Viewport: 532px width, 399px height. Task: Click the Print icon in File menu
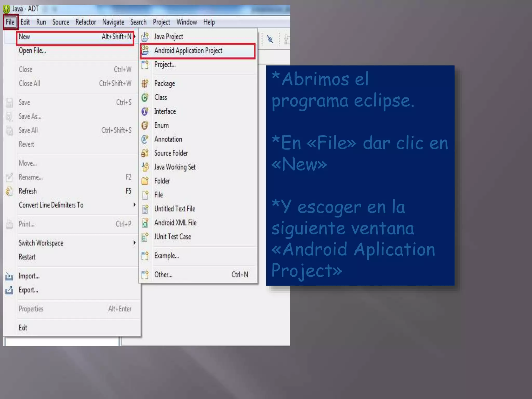(x=9, y=224)
